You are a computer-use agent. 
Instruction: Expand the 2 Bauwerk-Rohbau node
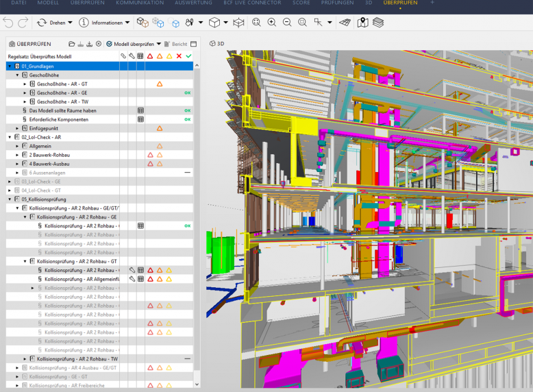click(17, 155)
